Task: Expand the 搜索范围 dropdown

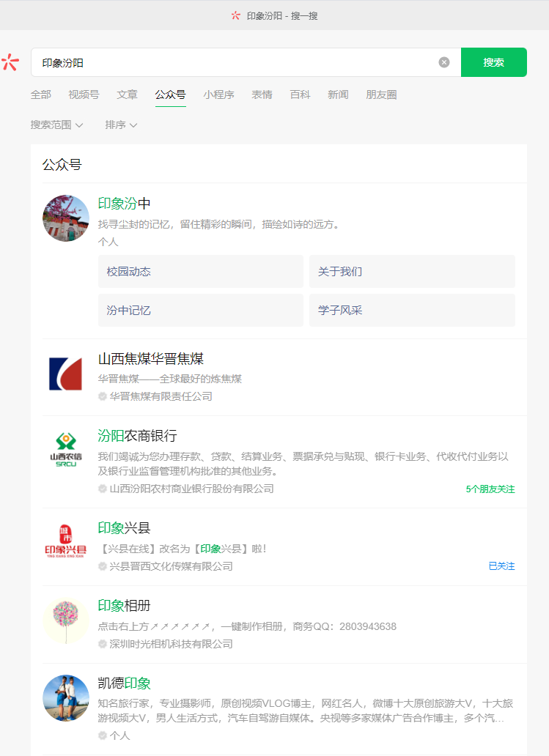Action: (x=56, y=125)
